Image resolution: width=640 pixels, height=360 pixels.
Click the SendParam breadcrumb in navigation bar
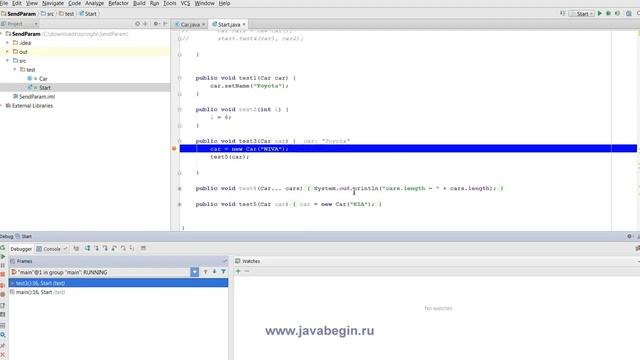[x=19, y=14]
